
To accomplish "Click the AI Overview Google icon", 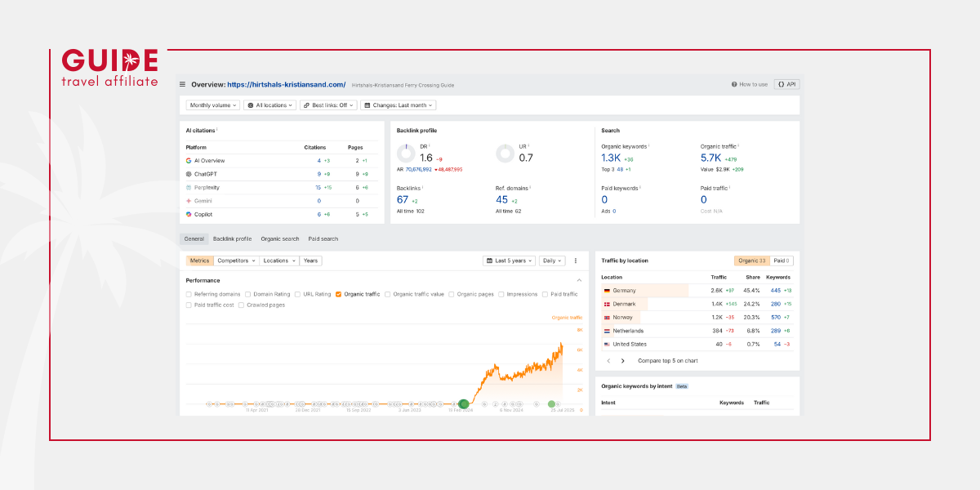I will point(189,161).
